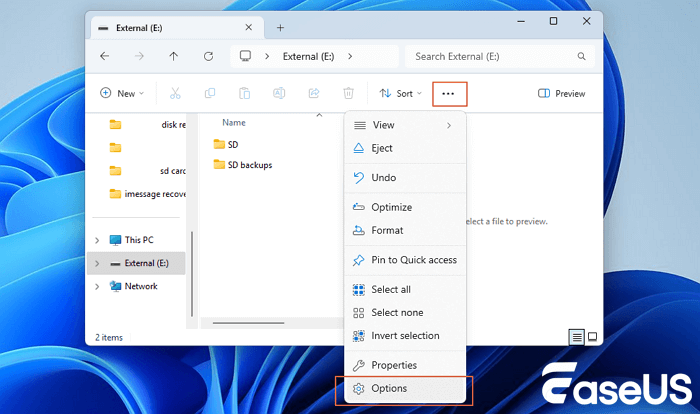Click the sidebar vertical scrollbar

(192, 274)
